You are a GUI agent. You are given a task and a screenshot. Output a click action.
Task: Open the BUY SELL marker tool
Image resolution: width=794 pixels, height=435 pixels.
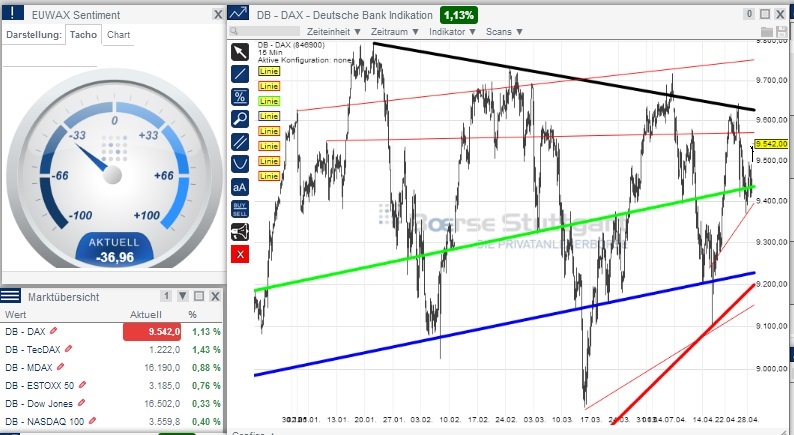tap(240, 209)
